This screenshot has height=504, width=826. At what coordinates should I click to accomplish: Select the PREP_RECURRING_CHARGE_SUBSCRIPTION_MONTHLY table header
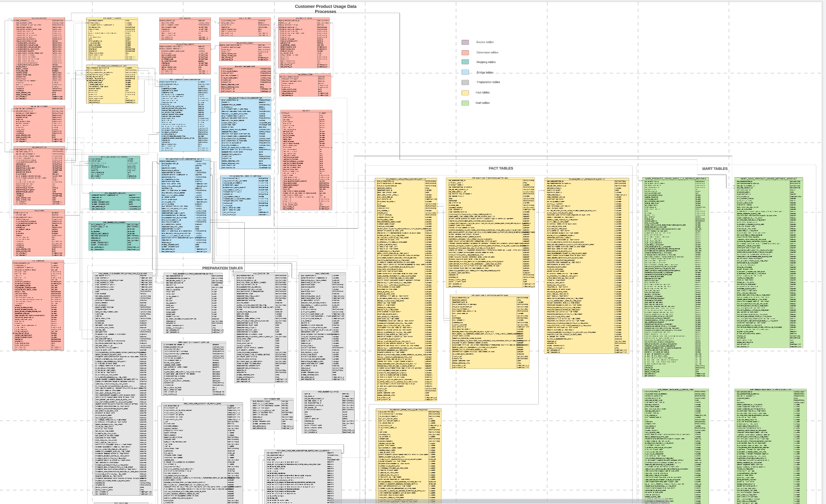pos(193,274)
